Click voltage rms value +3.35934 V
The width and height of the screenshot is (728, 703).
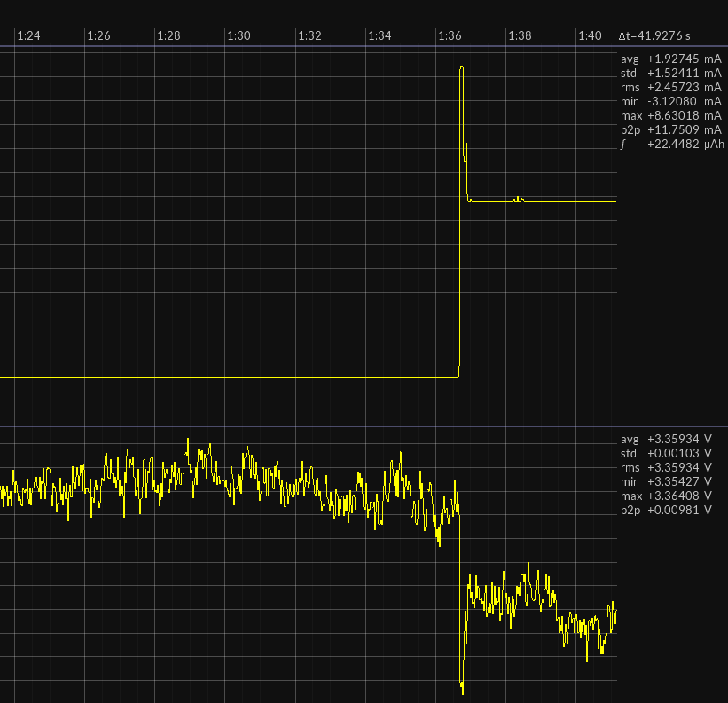(x=679, y=468)
